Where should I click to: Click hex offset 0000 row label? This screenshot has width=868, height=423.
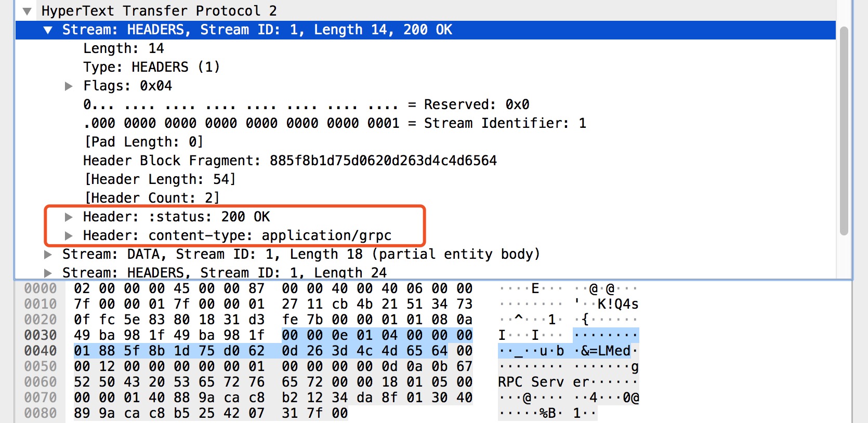(41, 288)
